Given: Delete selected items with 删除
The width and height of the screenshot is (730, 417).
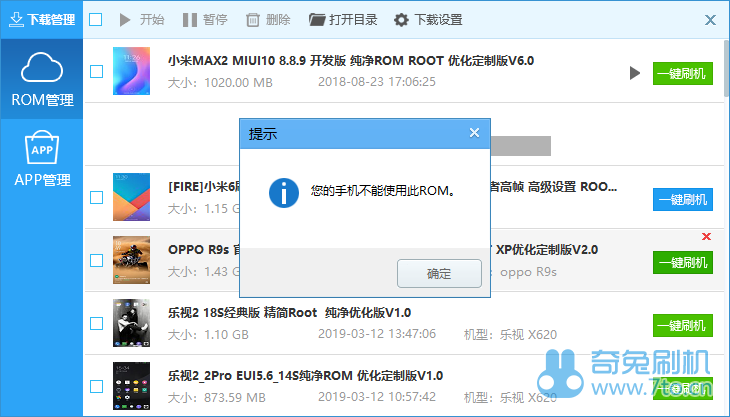Looking at the screenshot, I should click(268, 20).
